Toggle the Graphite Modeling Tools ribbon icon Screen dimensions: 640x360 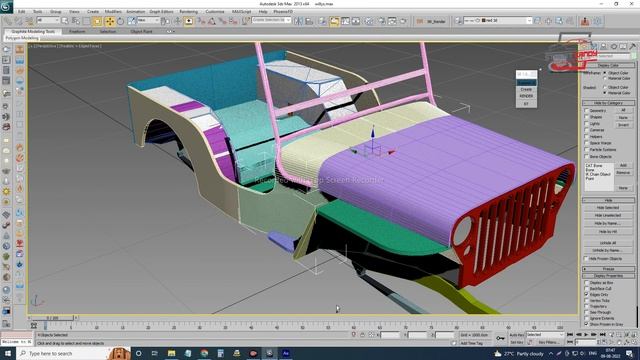[x=334, y=21]
